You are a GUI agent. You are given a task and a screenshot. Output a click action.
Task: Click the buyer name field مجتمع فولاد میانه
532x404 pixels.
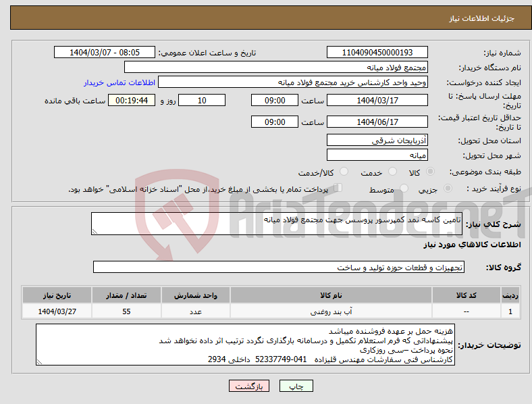tap(276, 67)
